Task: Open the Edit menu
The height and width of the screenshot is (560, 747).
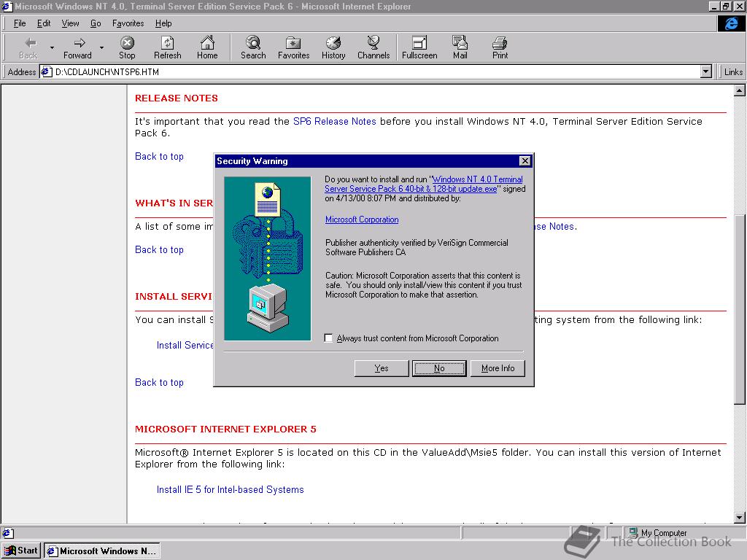Action: point(44,23)
